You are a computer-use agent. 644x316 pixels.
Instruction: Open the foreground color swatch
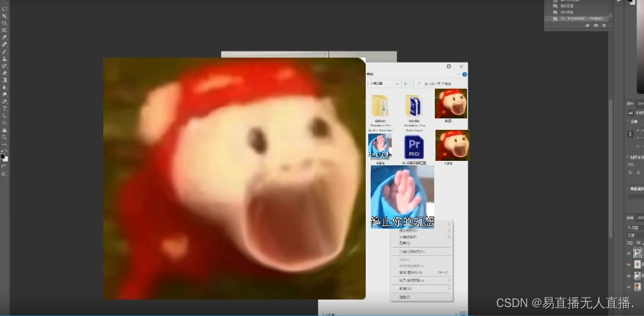point(3,156)
